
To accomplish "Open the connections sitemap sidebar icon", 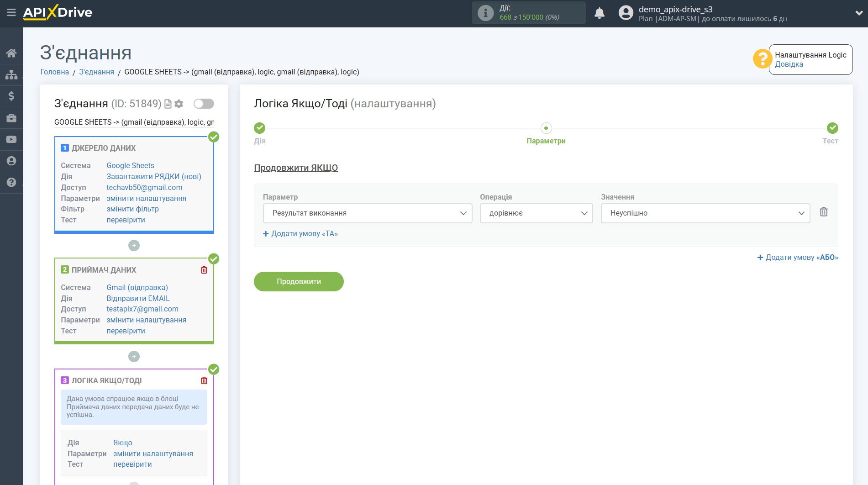I will (x=11, y=74).
